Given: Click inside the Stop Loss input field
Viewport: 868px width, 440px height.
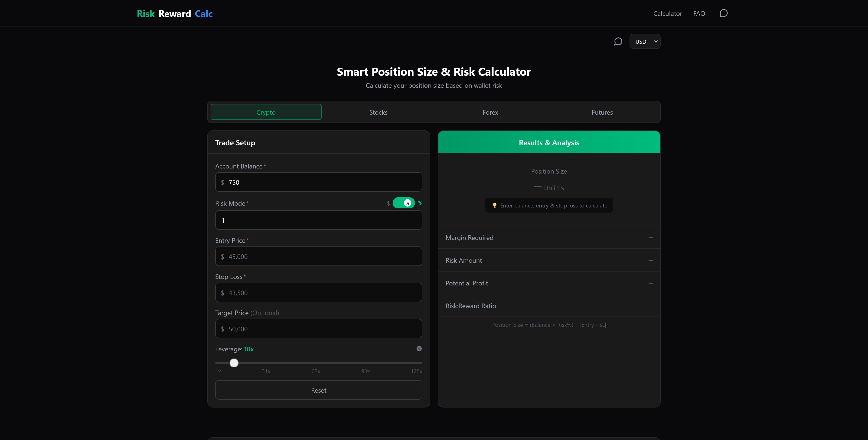Looking at the screenshot, I should (x=318, y=292).
